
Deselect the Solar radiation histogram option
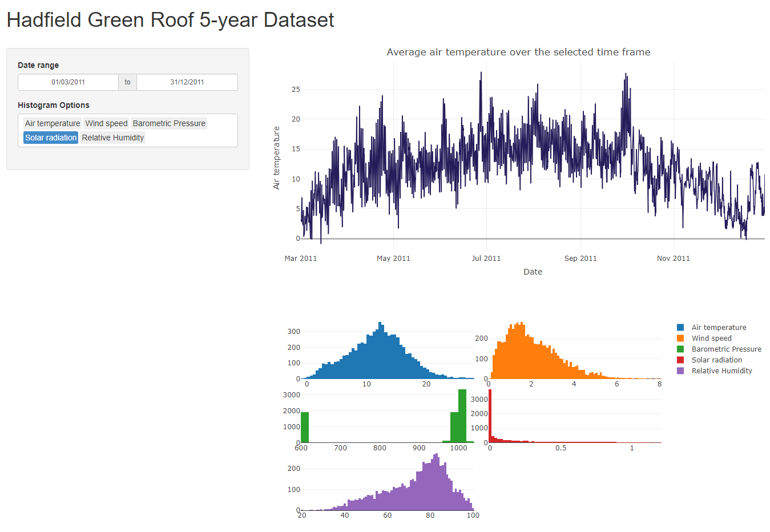[51, 138]
